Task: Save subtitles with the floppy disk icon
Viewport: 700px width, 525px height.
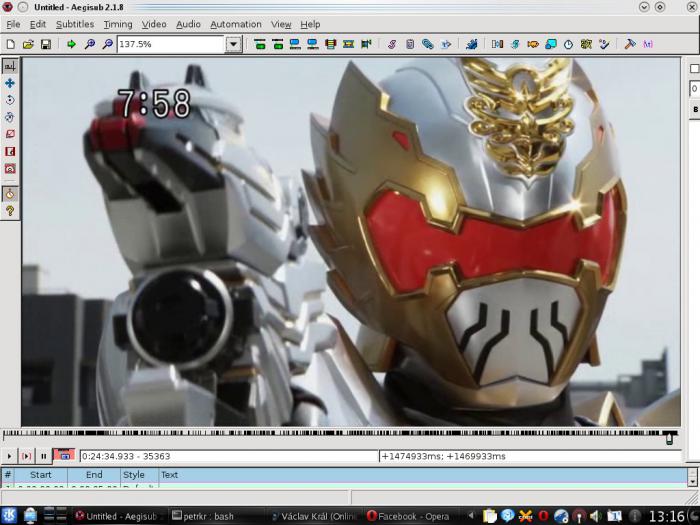Action: [x=46, y=44]
